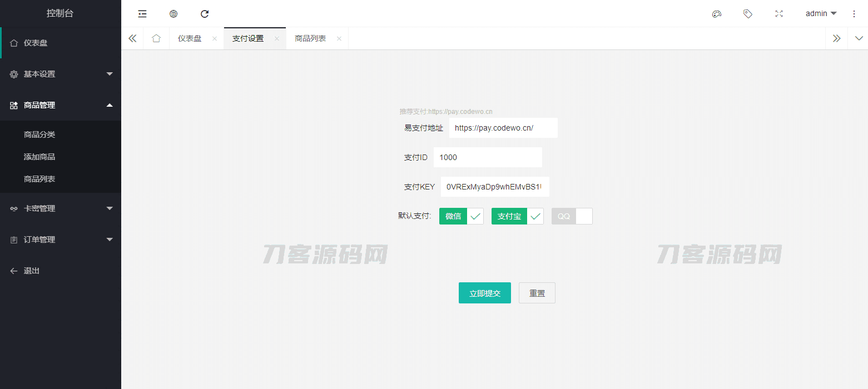The height and width of the screenshot is (389, 868).
Task: Expand the 卡密管理 menu arrow
Action: (x=110, y=208)
